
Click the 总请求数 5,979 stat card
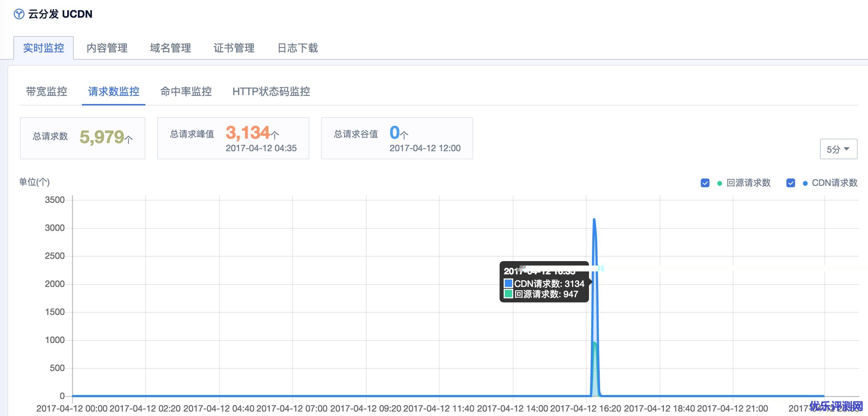(82, 138)
